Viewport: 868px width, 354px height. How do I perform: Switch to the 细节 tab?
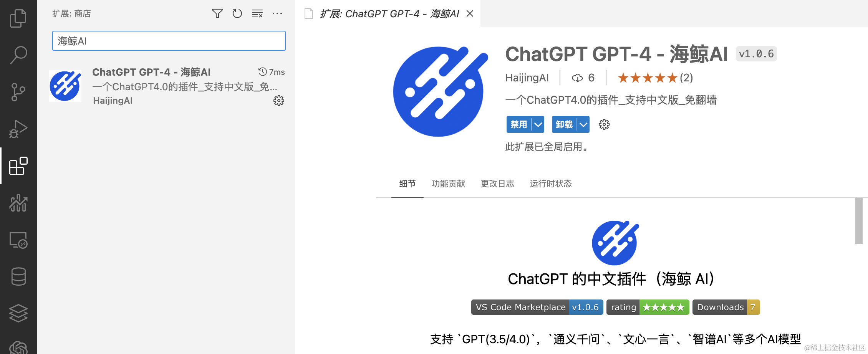[x=407, y=184]
